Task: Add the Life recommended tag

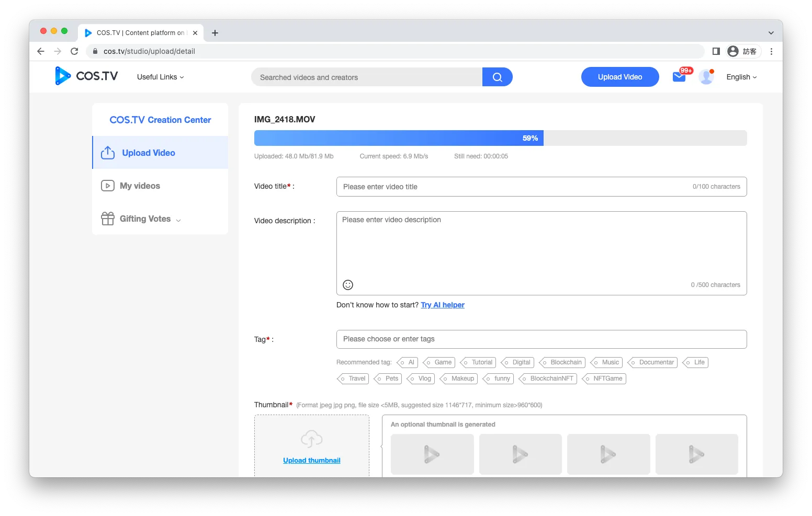Action: tap(695, 362)
